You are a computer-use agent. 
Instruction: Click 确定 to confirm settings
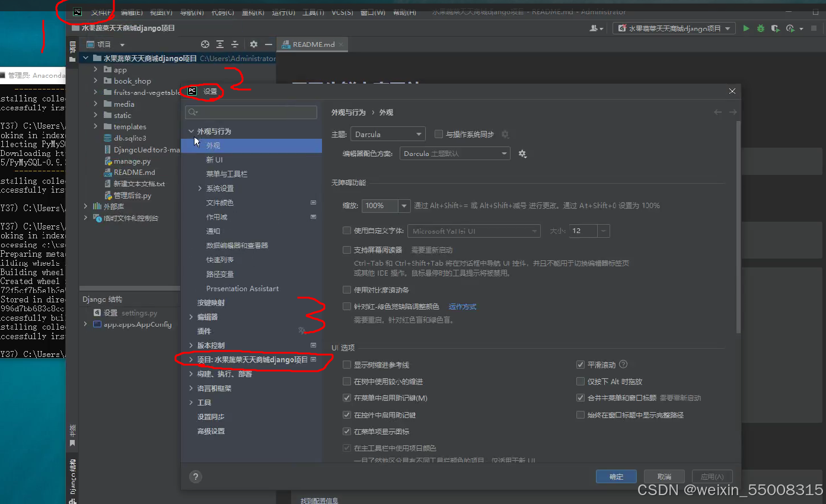(x=616, y=477)
